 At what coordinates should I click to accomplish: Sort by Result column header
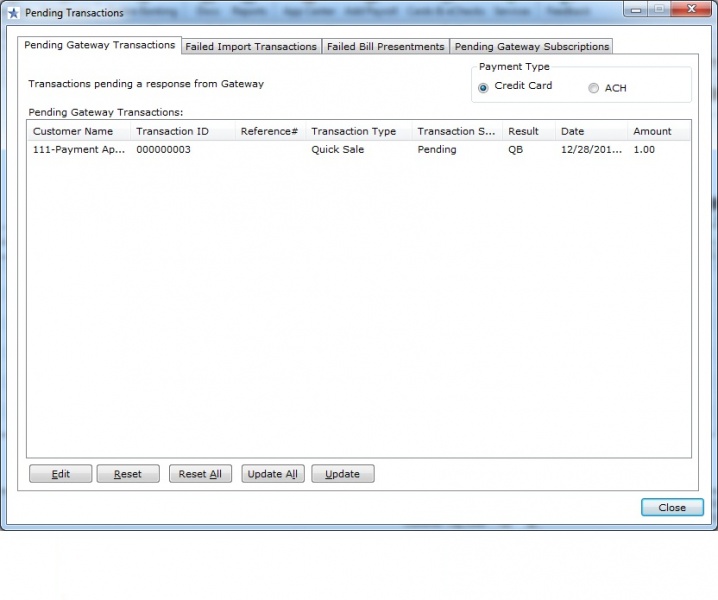(529, 131)
